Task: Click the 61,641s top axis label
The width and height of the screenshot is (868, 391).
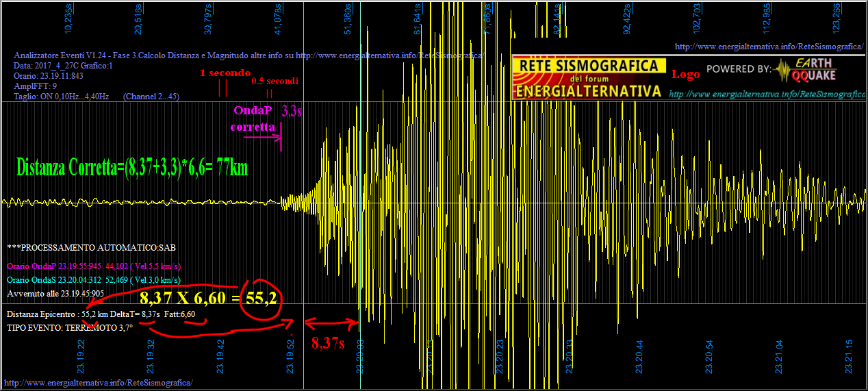Action: (418, 18)
